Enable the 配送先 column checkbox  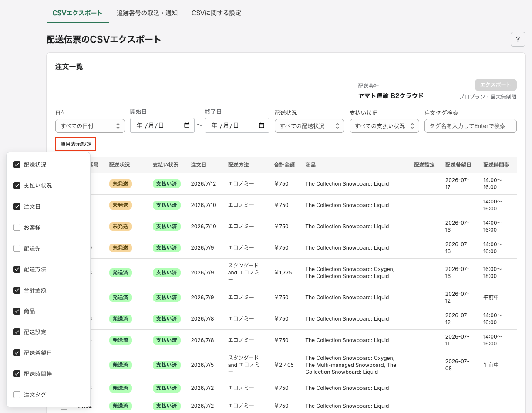click(x=17, y=248)
